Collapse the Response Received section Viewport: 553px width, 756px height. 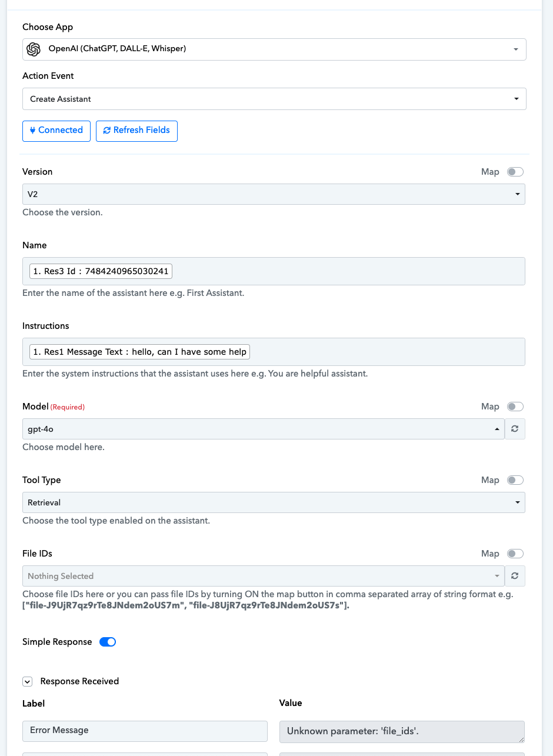click(x=27, y=681)
